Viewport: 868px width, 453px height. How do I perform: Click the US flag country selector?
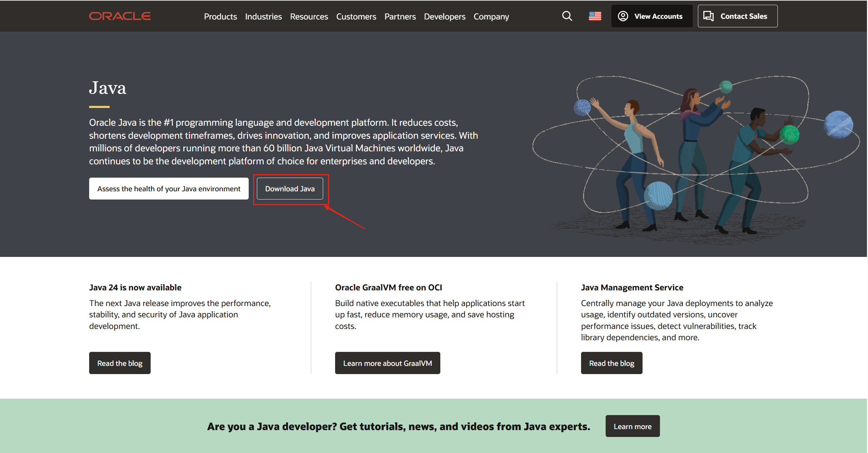pos(595,16)
